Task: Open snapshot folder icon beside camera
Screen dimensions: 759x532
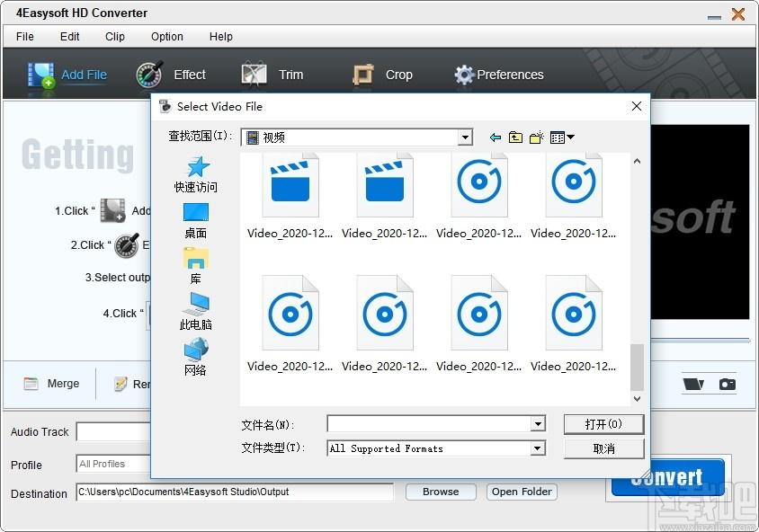Action: coord(693,384)
